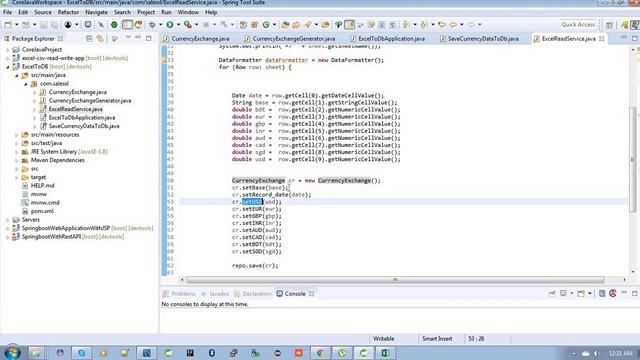Switch to the Java perspective icon
The height and width of the screenshot is (360, 640).
[x=634, y=25]
